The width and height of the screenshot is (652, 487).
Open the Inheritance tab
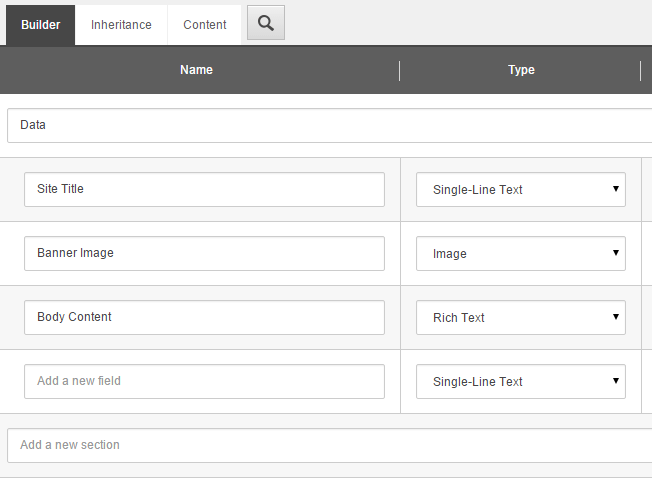[121, 25]
